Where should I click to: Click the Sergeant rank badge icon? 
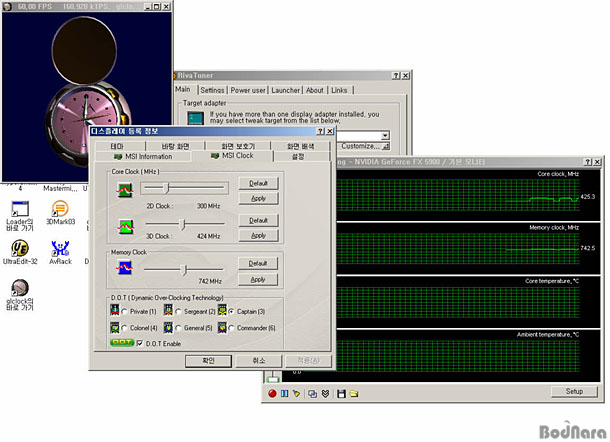(168, 310)
